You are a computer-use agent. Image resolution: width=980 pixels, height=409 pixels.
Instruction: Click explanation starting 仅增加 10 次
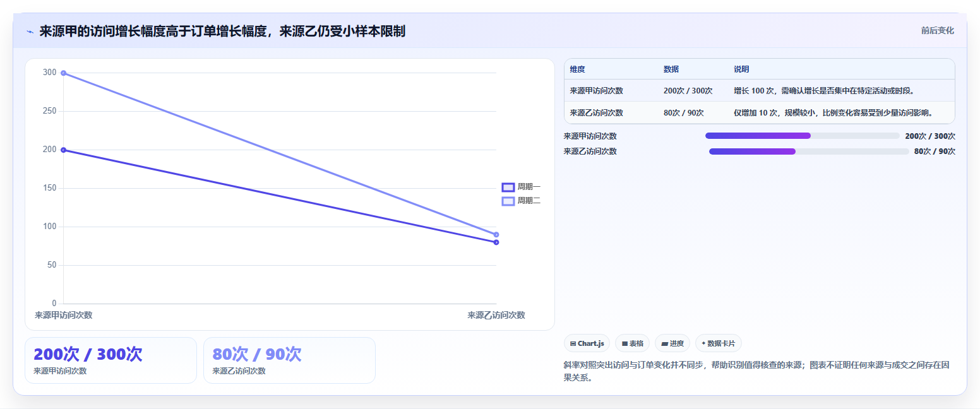[x=834, y=113]
